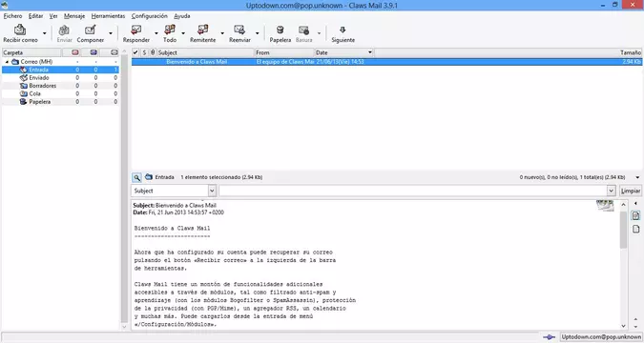This screenshot has width=644, height=343.
Task: Open the Remitente dropdown arrow
Action: coord(222,33)
